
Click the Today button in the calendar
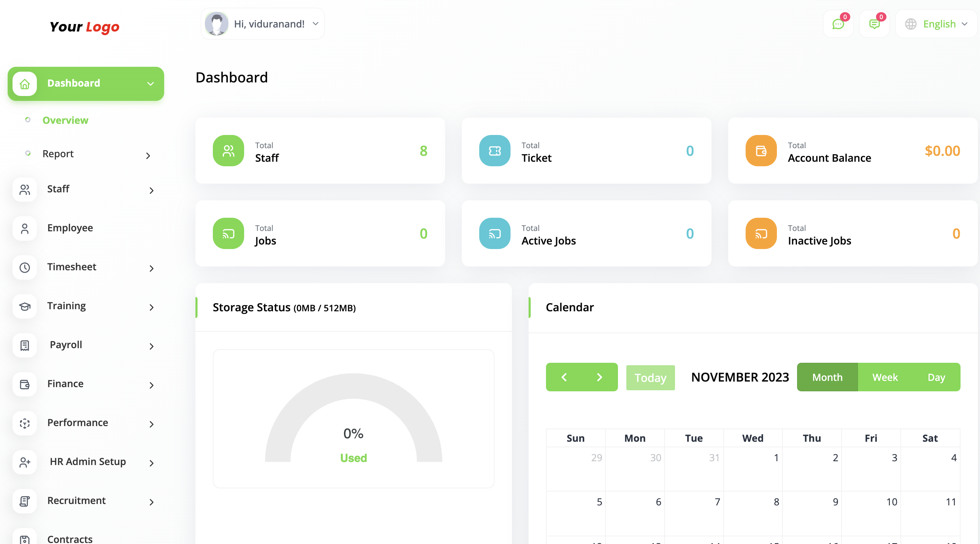click(650, 377)
